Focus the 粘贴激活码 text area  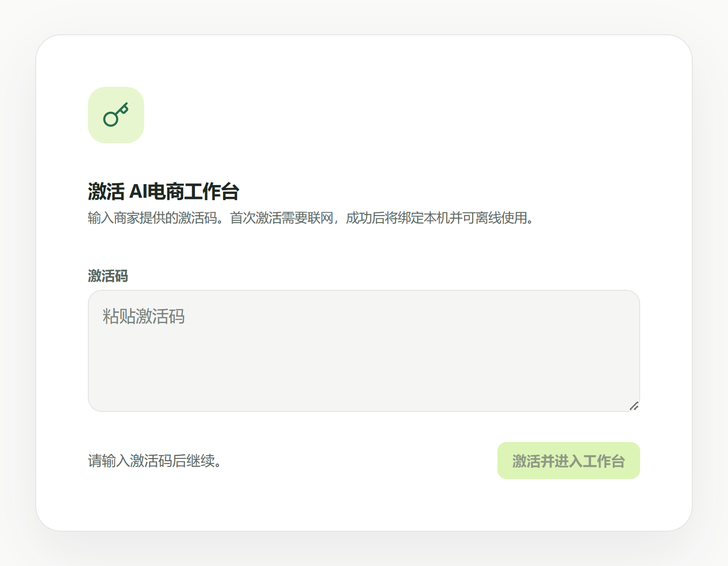364,351
